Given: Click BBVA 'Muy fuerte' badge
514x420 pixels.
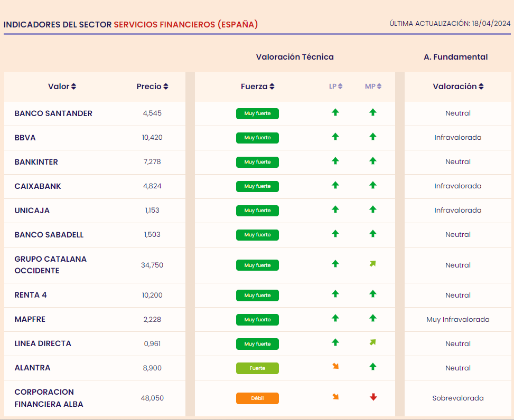Looking at the screenshot, I should (257, 138).
